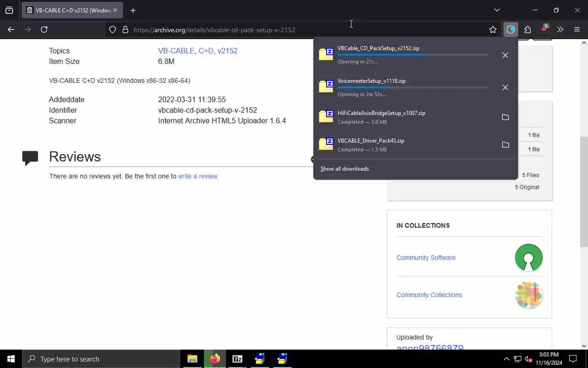Open Firefox View via the top-left icon

(9, 10)
